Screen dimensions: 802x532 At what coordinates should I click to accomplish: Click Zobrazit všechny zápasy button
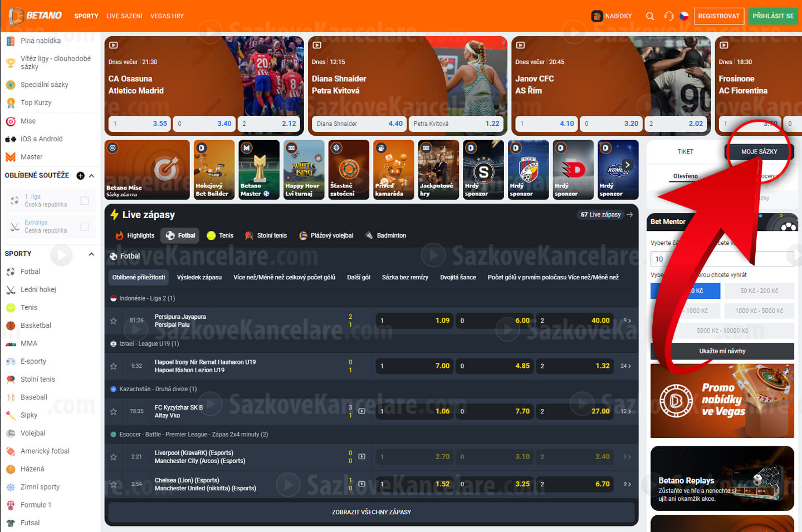click(x=371, y=512)
